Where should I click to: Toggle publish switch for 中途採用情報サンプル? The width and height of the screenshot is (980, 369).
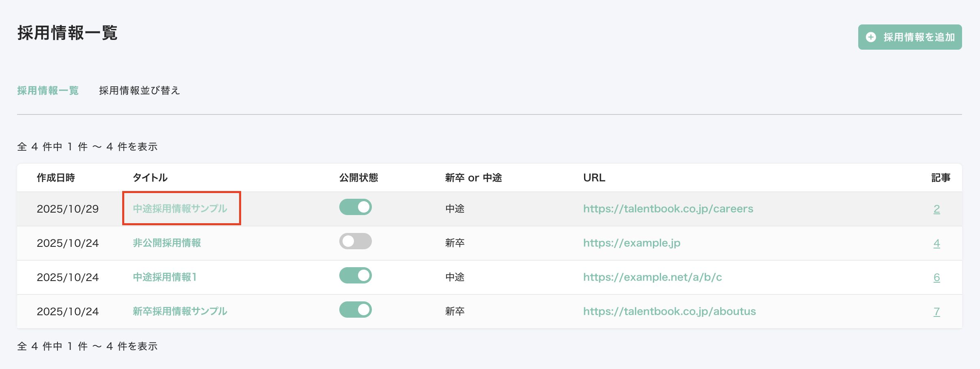click(x=355, y=207)
